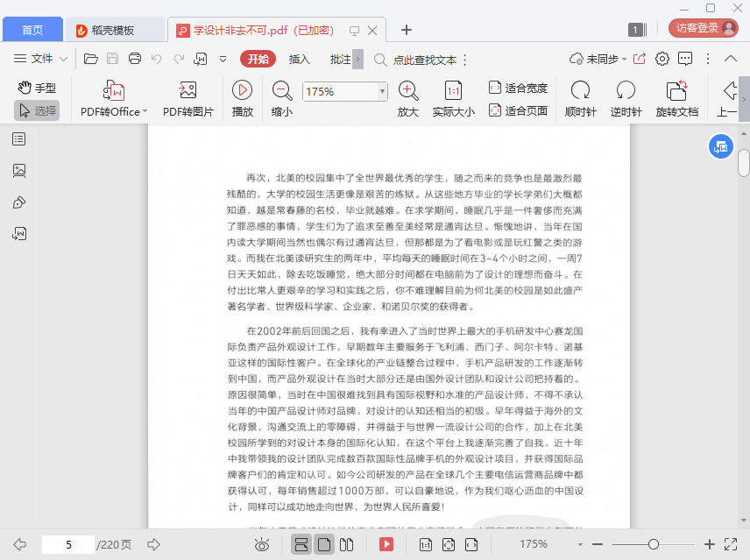Switch to the 开始 ribbon tab
The image size is (750, 560).
258,59
